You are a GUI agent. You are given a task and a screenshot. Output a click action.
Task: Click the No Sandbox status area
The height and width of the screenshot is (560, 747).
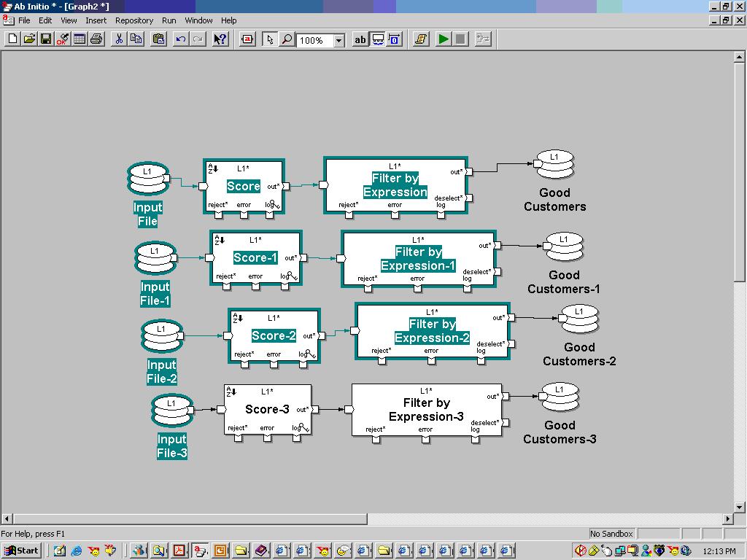click(x=611, y=533)
